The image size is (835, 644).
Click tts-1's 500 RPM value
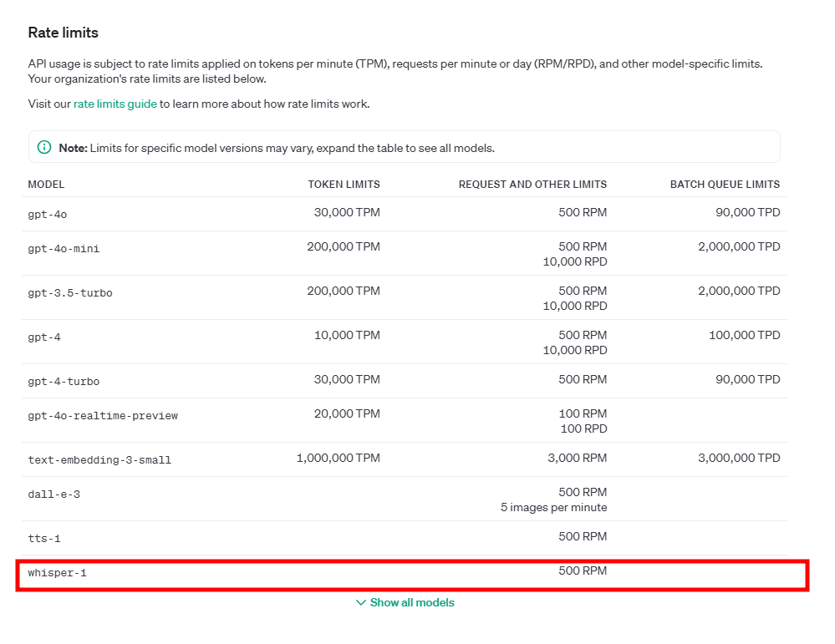point(583,536)
